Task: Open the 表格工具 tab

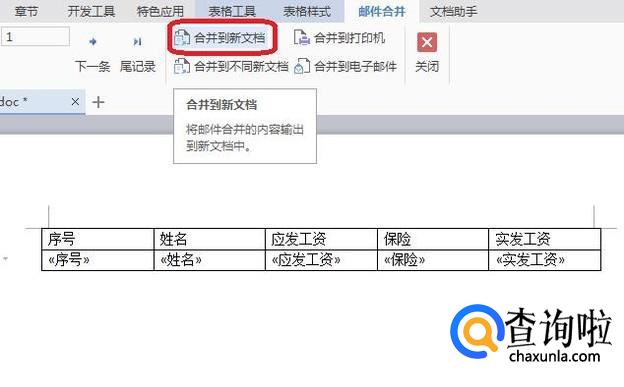Action: pos(232,12)
